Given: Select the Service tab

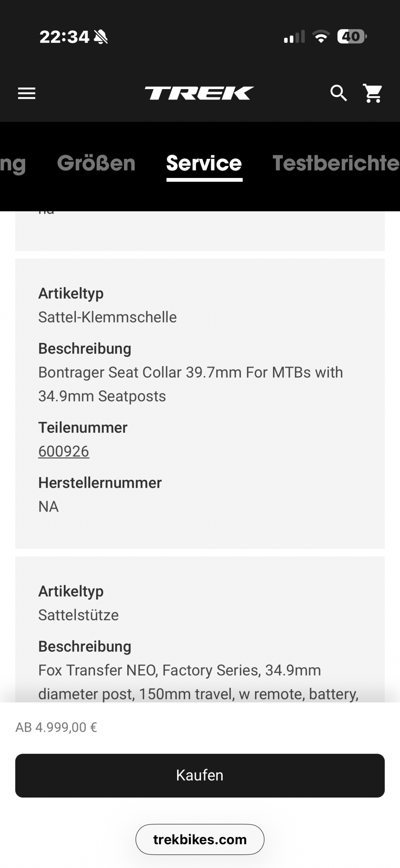Looking at the screenshot, I should (x=204, y=163).
